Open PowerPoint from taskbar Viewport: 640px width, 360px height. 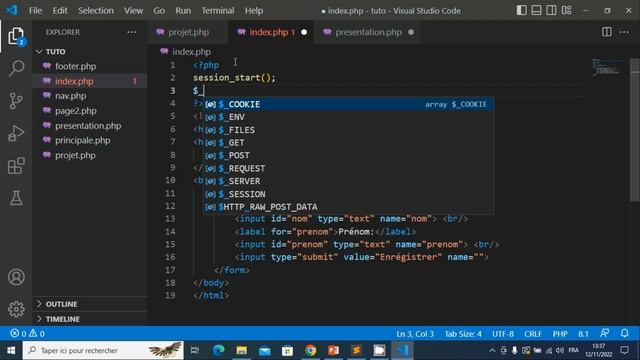pyautogui.click(x=333, y=350)
